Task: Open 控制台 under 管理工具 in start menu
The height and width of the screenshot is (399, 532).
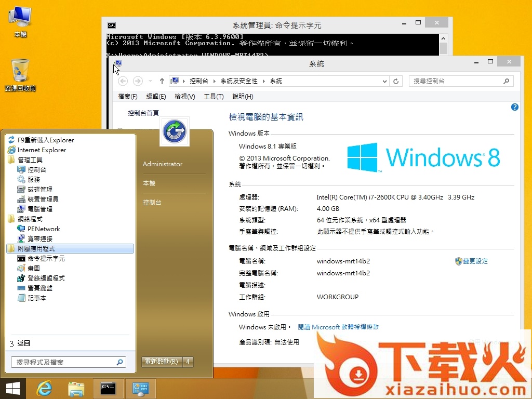Action: pyautogui.click(x=37, y=169)
